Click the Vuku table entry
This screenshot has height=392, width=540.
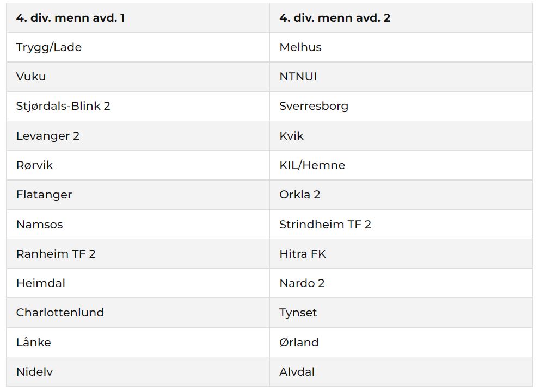coord(31,77)
